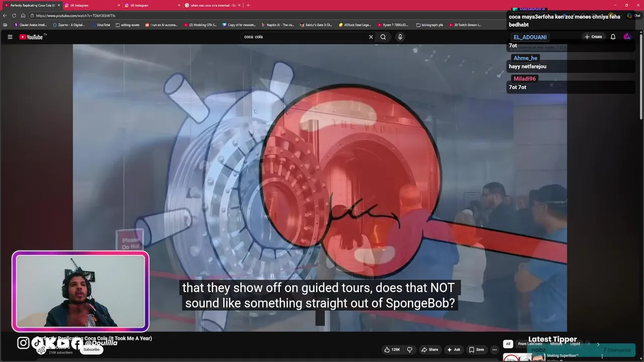This screenshot has width=644, height=362.
Task: Select the All filter chip
Action: (x=508, y=344)
